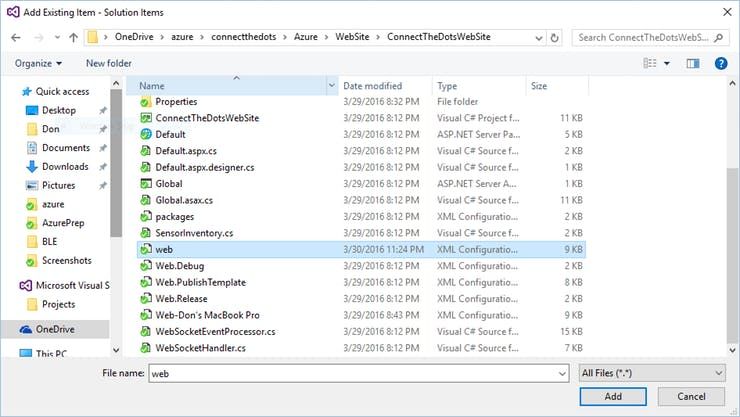
Task: Sort by the Size column header
Action: 539,86
